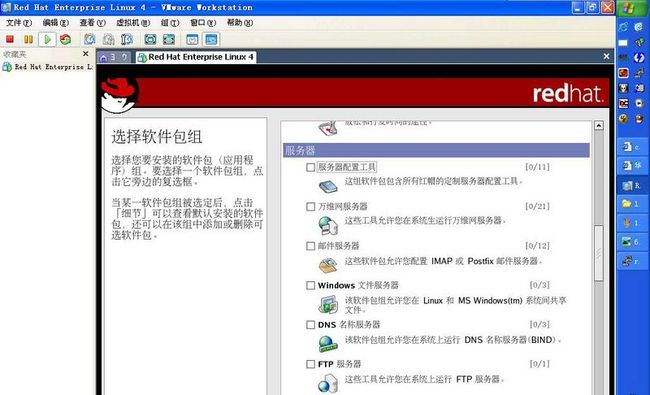The height and width of the screenshot is (395, 650).
Task: Check the 邮件服务器 package group
Action: pos(310,246)
